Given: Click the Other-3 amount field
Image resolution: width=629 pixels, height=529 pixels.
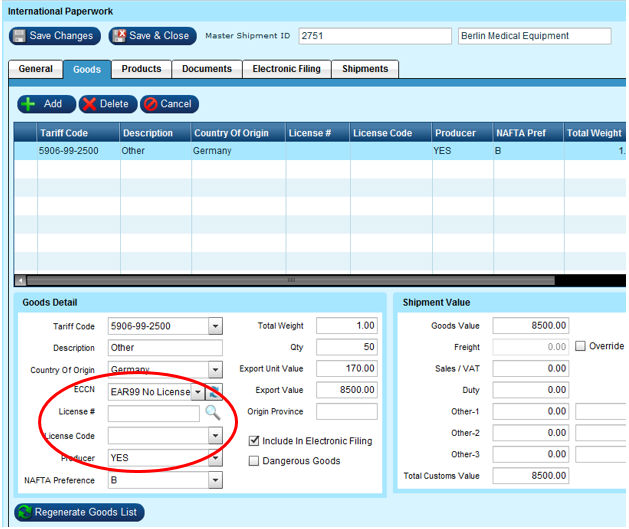Looking at the screenshot, I should pyautogui.click(x=530, y=454).
